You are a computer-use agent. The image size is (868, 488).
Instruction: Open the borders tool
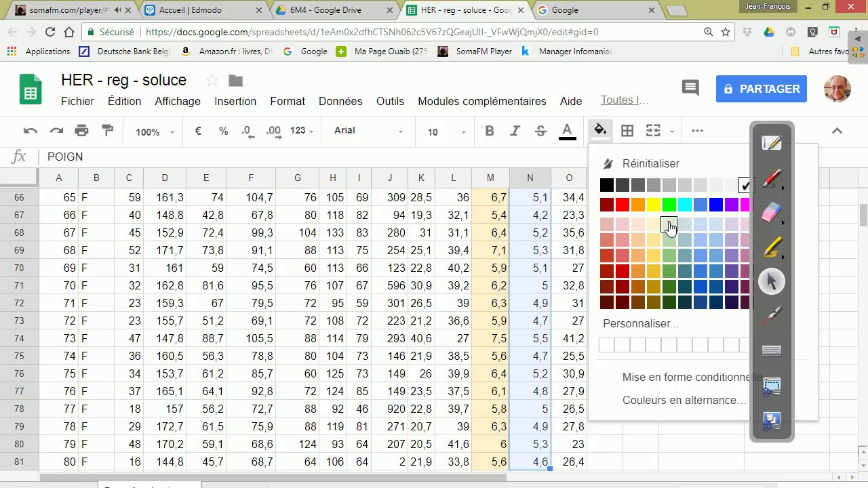pos(627,131)
